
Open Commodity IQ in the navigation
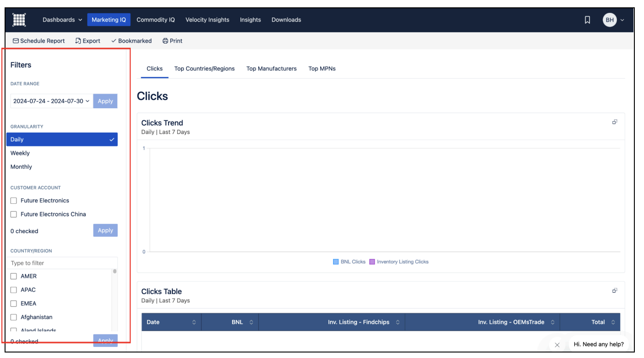(155, 20)
